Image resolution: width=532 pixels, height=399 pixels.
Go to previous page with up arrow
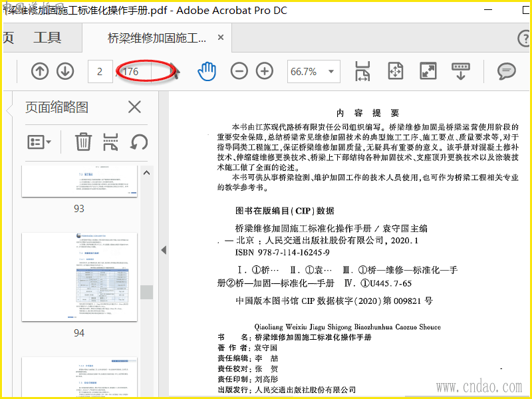40,72
